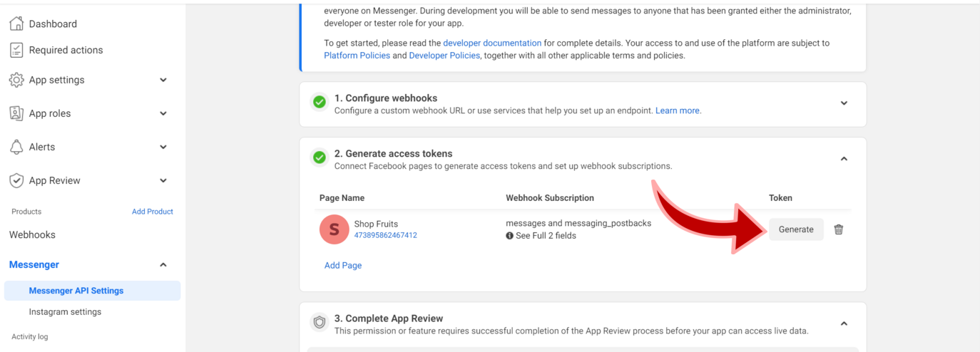Expand the Configure webhooks section

click(844, 103)
